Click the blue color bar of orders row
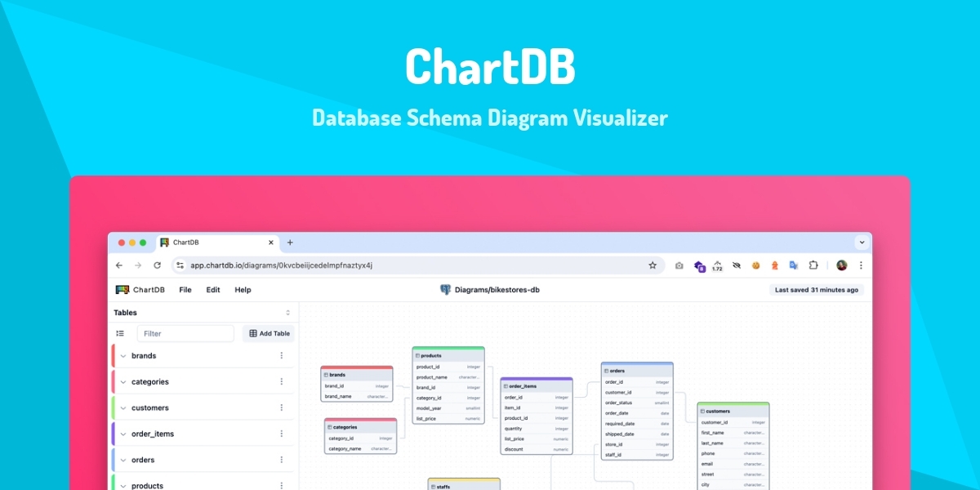 tap(113, 460)
